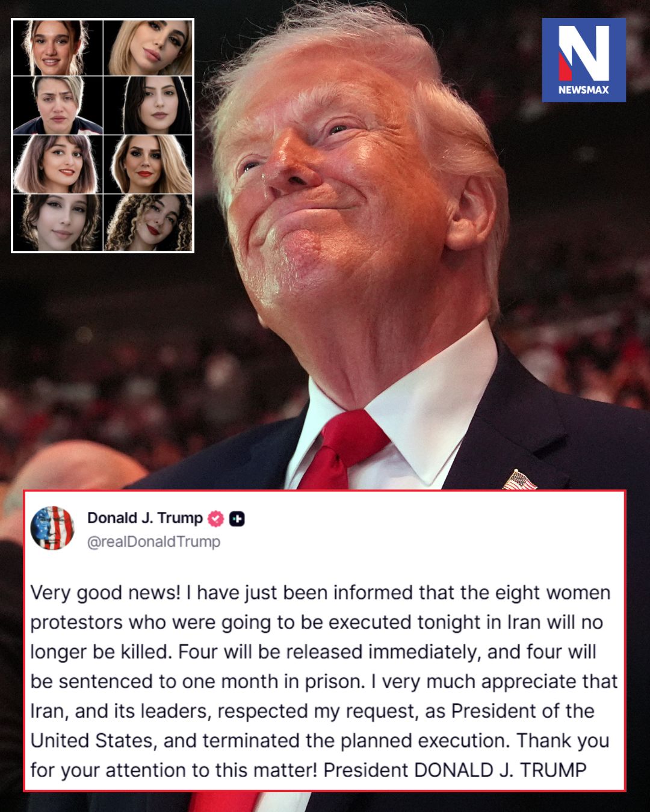650x812 pixels.
Task: Select the curly-haired woman portrait bottom right
Action: click(x=148, y=223)
